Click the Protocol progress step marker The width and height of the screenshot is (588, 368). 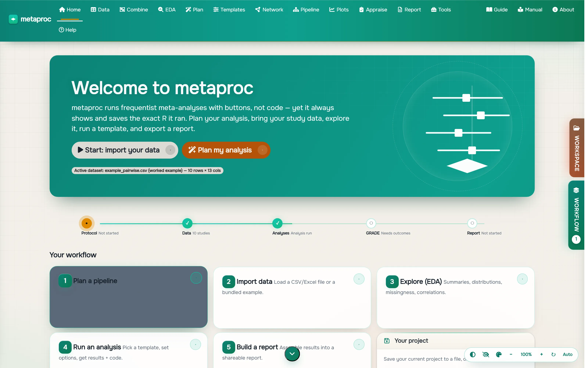[87, 223]
